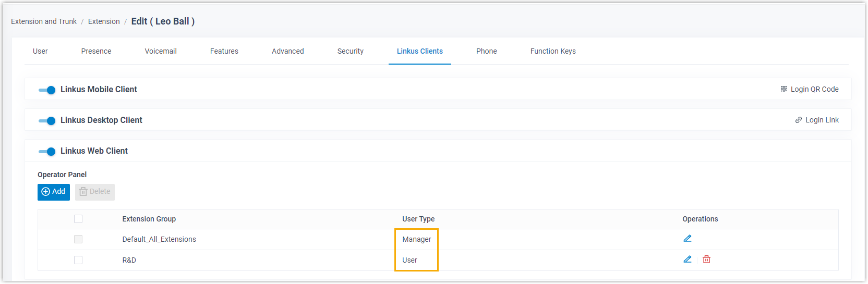Click the Linkus Web Client heading

(94, 151)
